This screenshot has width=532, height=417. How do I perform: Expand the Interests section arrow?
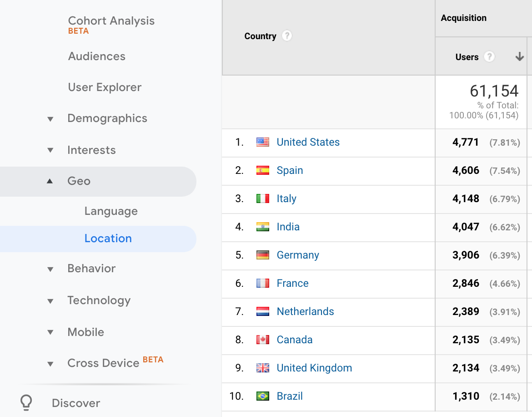click(x=50, y=150)
